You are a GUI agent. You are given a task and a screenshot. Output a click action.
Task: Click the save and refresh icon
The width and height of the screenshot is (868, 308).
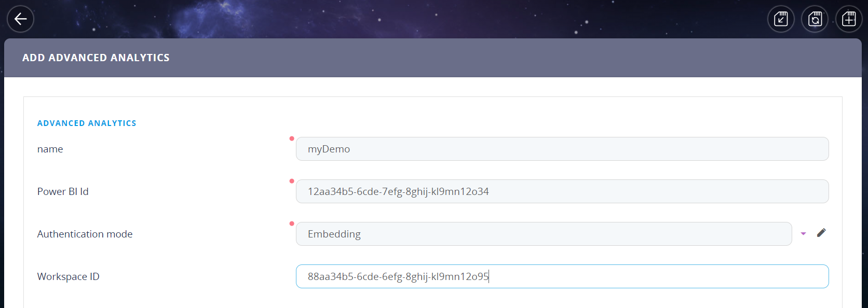coord(815,19)
